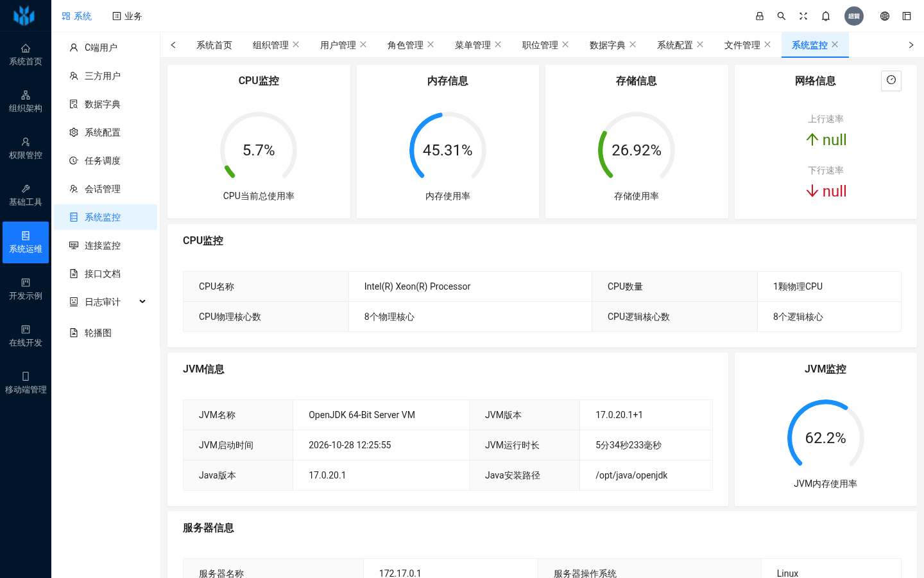Image resolution: width=924 pixels, height=578 pixels.
Task: Open the 系统首页 tab
Action: click(214, 45)
